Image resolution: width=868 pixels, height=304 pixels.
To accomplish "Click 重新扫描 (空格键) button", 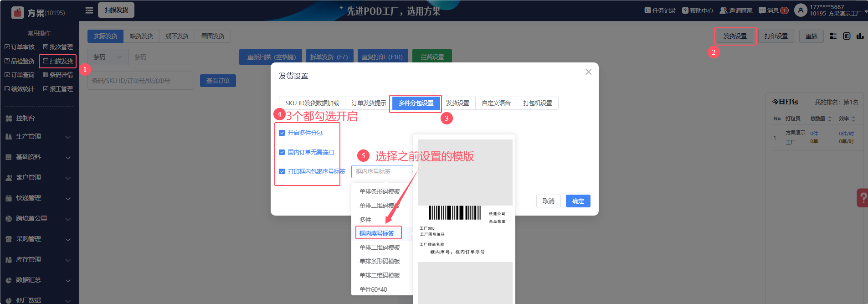I will tap(271, 57).
